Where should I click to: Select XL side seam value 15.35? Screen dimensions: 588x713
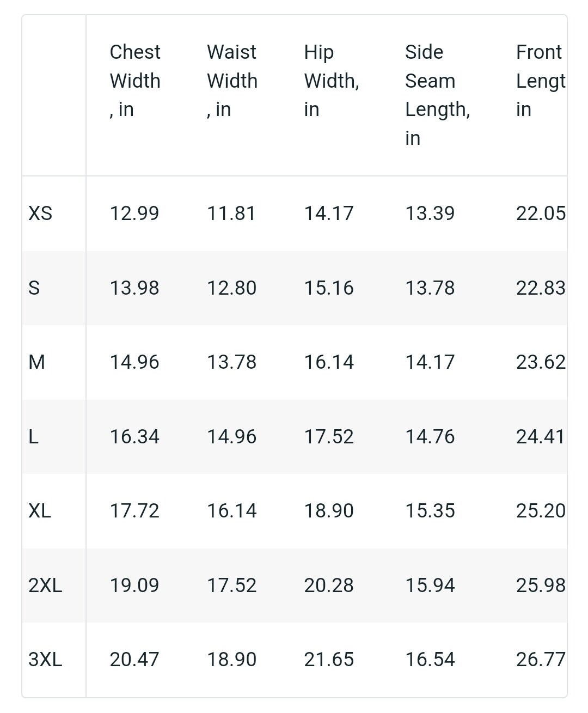(x=430, y=510)
